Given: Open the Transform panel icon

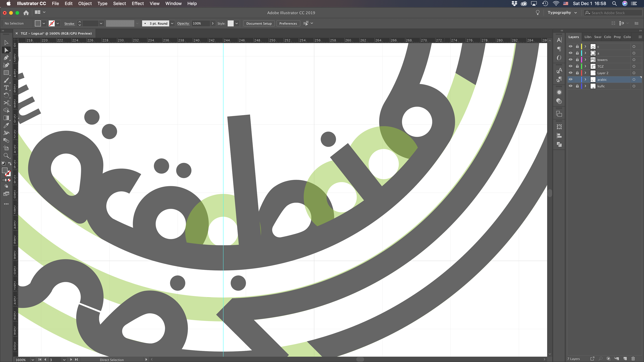Looking at the screenshot, I should click(559, 127).
